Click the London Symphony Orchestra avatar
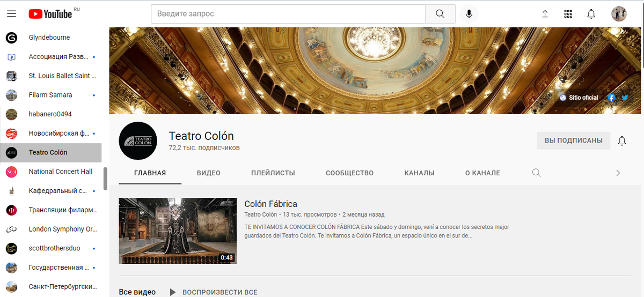The image size is (644, 297). [11, 229]
